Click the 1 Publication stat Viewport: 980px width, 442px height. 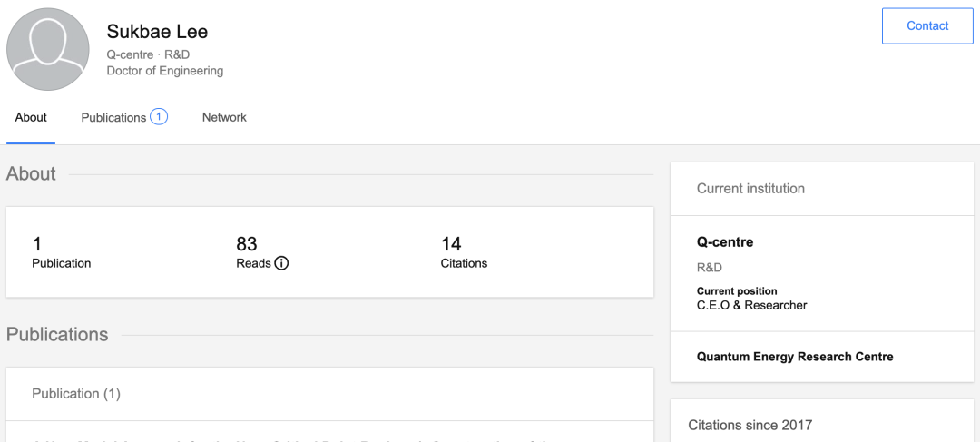[x=61, y=253]
